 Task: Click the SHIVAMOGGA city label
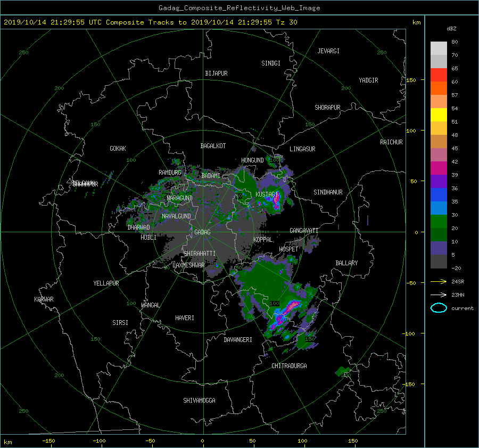click(199, 401)
